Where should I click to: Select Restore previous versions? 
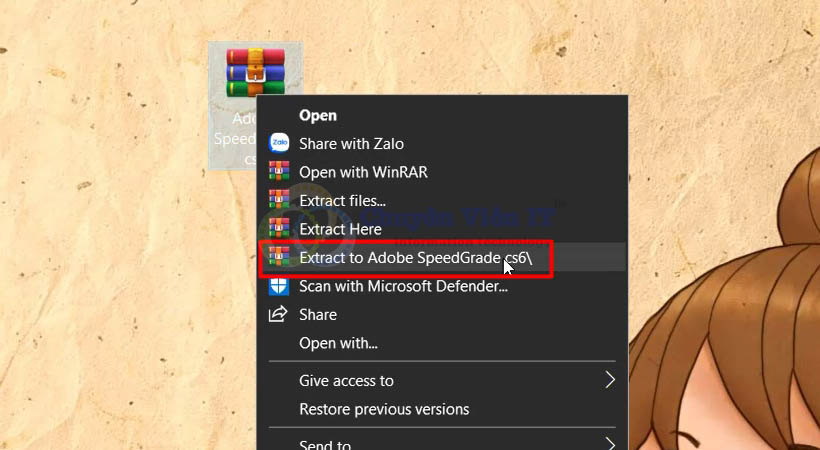(384, 409)
